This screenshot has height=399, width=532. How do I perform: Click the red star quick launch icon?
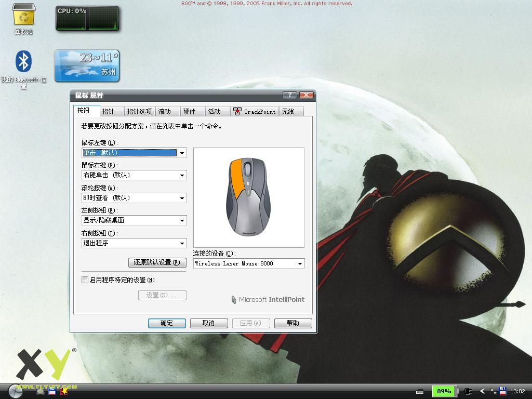pos(64,392)
